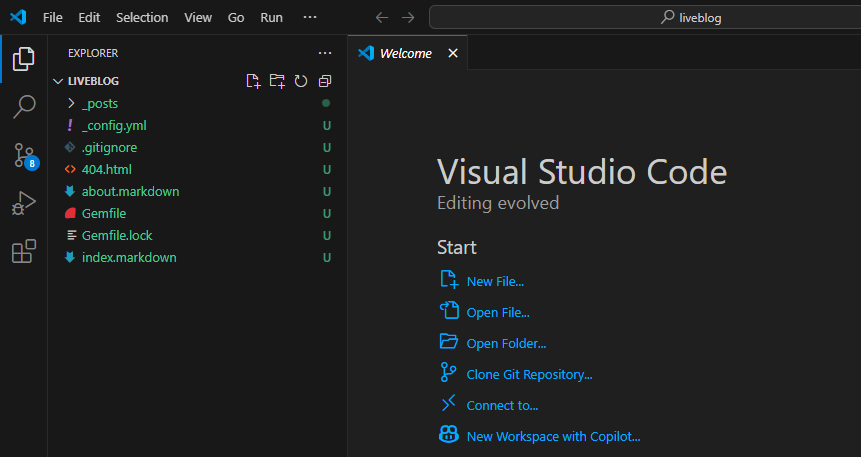This screenshot has height=457, width=861.
Task: Click the Copilot icon under Start
Action: pos(449,434)
